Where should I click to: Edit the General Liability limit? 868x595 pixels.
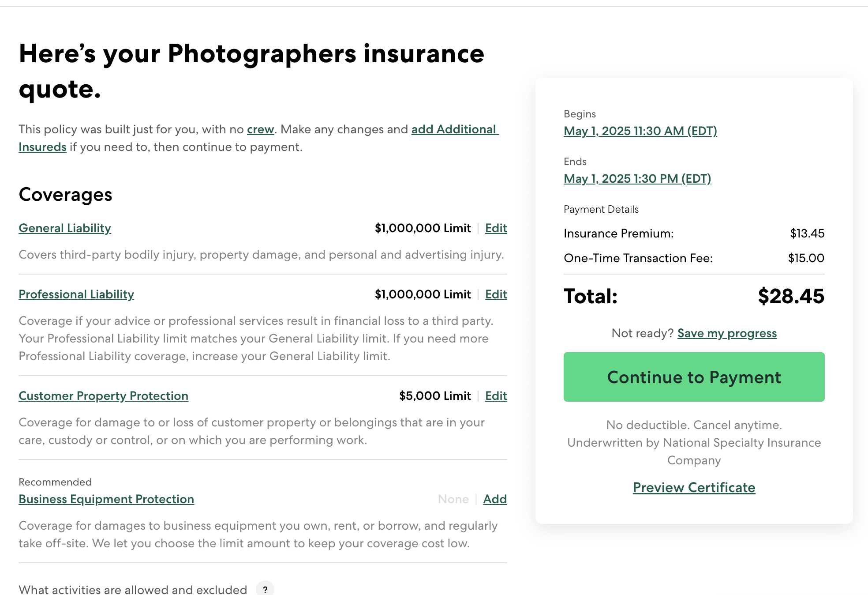(496, 228)
